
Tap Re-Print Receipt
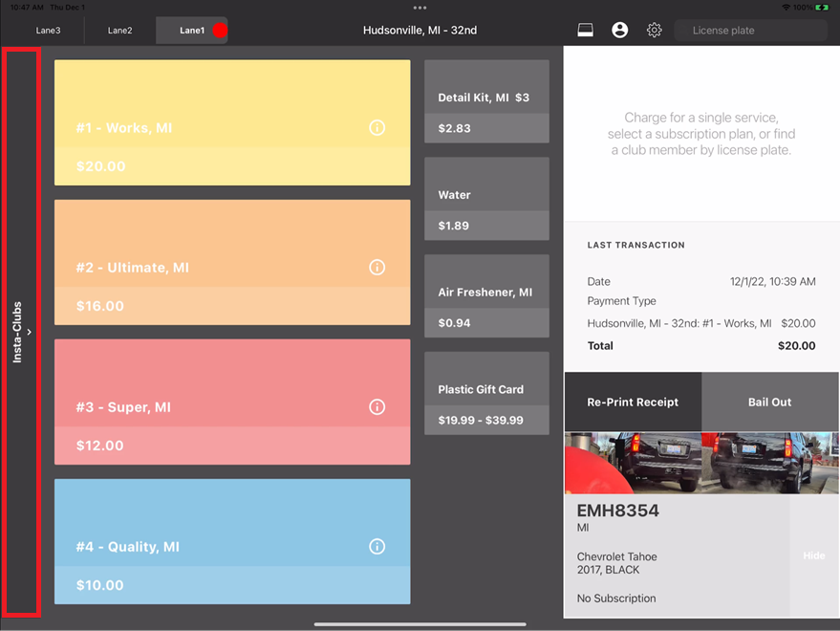(x=633, y=403)
